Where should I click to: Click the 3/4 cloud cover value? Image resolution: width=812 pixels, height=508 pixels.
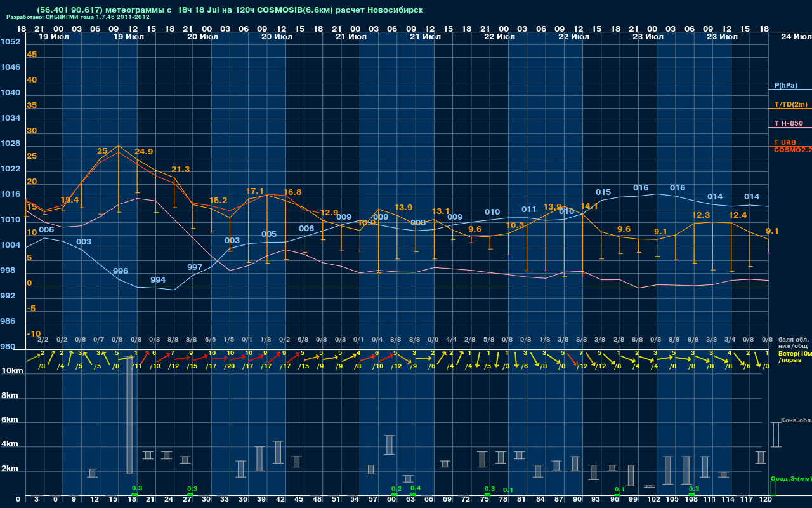point(730,340)
